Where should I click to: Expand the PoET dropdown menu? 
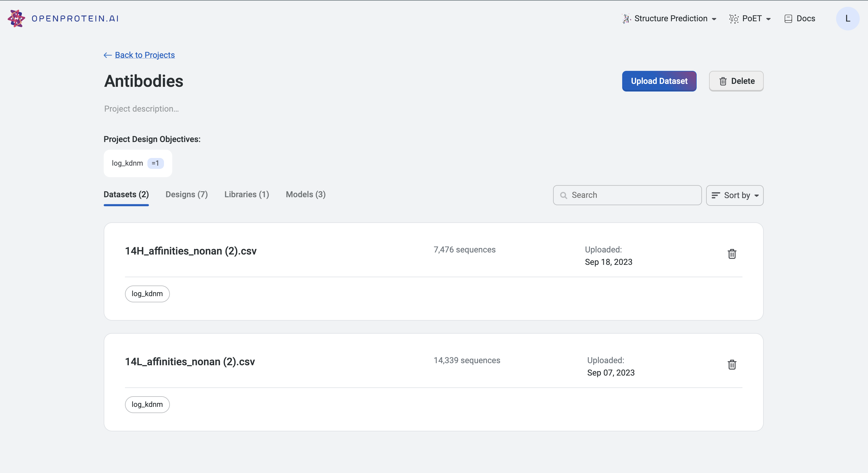(x=750, y=19)
